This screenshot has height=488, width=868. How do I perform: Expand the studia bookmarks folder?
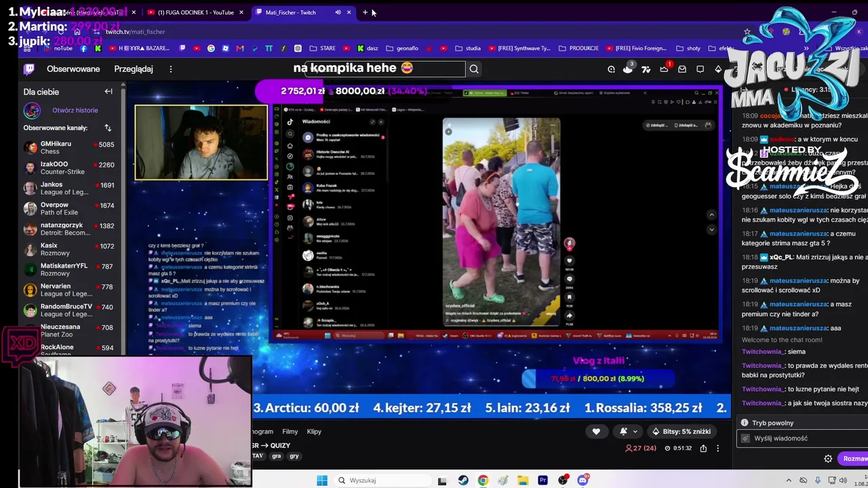468,48
